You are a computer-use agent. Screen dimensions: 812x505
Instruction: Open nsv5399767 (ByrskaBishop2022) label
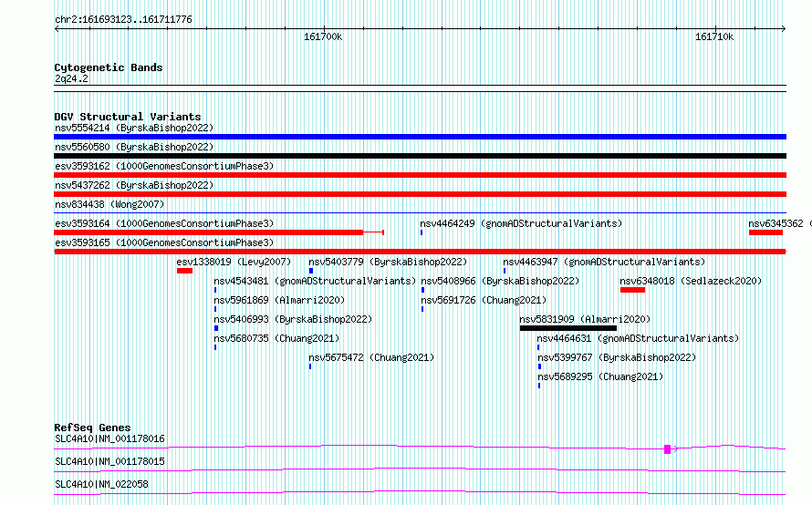pyautogui.click(x=617, y=357)
